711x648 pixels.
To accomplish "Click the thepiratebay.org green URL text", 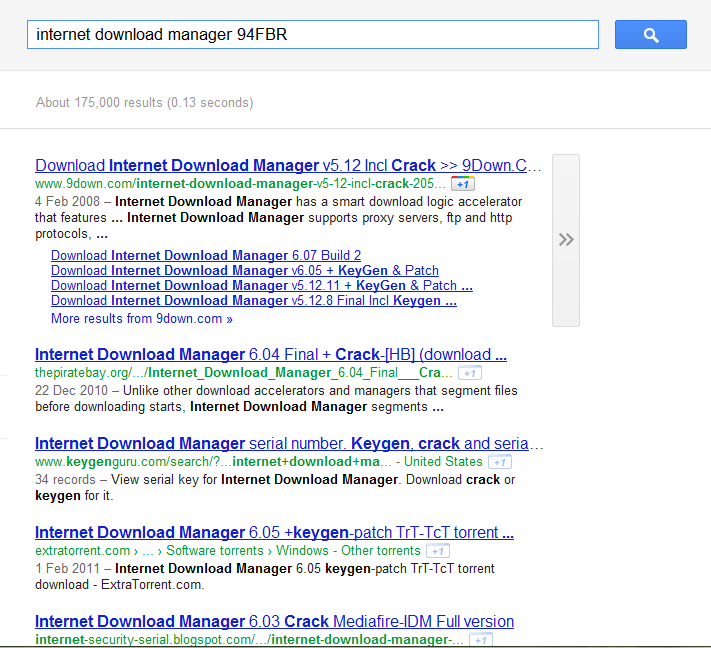I will 244,373.
